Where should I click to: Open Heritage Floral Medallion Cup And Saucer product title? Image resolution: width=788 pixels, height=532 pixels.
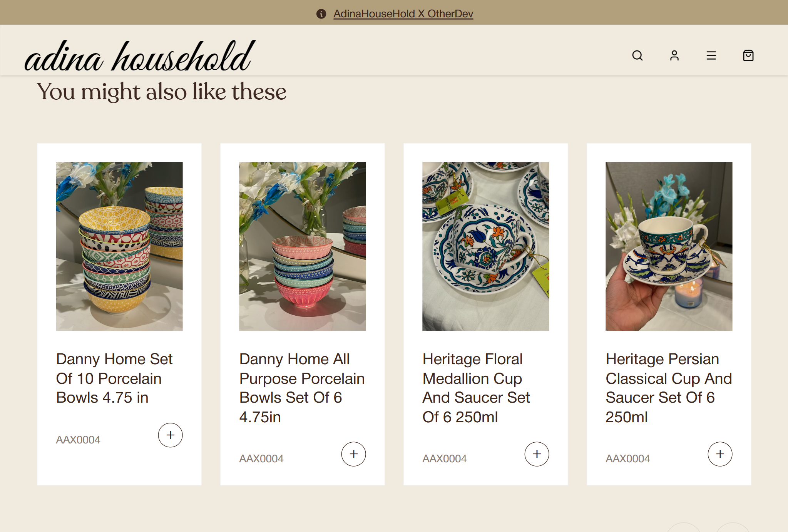click(x=477, y=388)
